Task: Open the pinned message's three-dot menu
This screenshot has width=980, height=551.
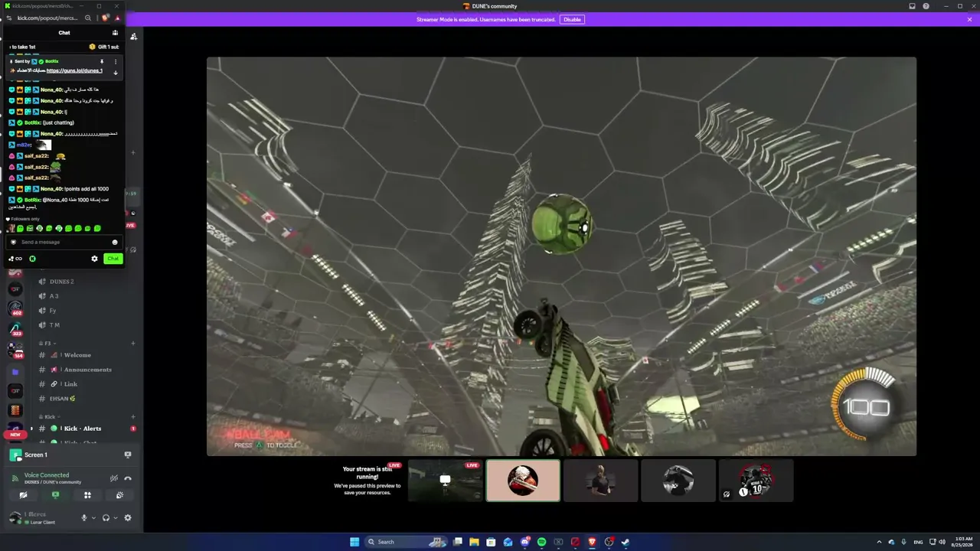Action: pos(116,61)
